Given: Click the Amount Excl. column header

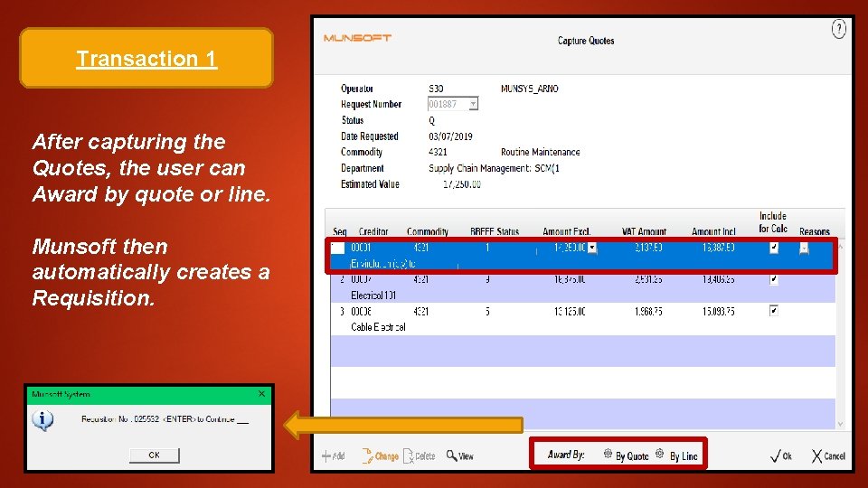Looking at the screenshot, I should coord(566,231).
